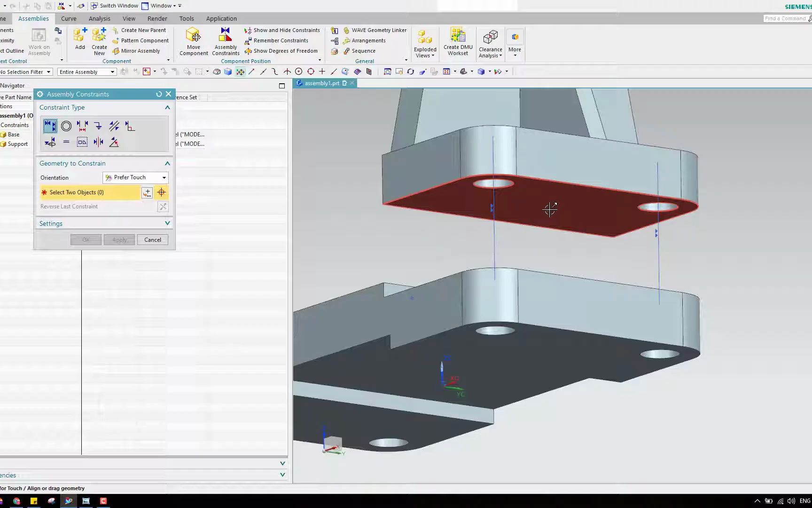Enable Show Degrees of Freedom display

click(x=281, y=51)
